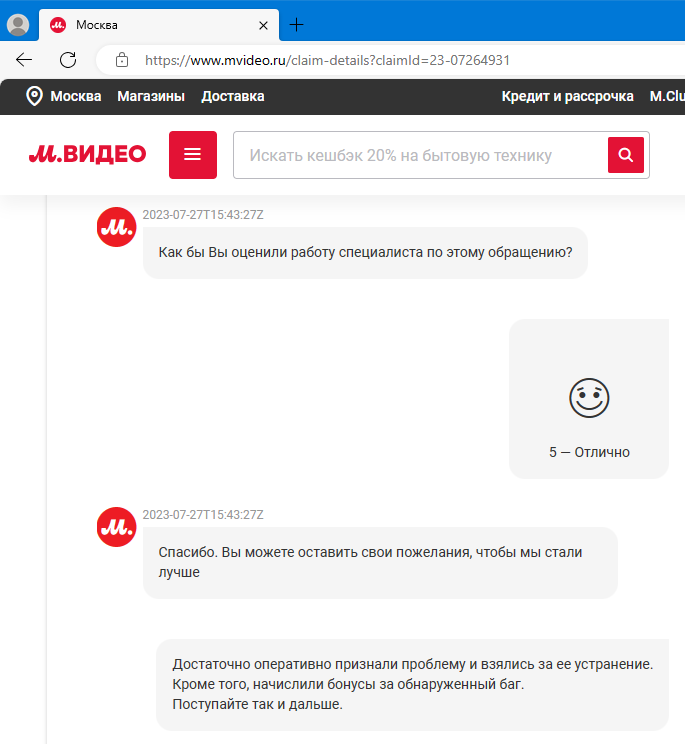Viewport: 685px width, 744px height.
Task: Go back with the browser back arrow
Action: (24, 60)
